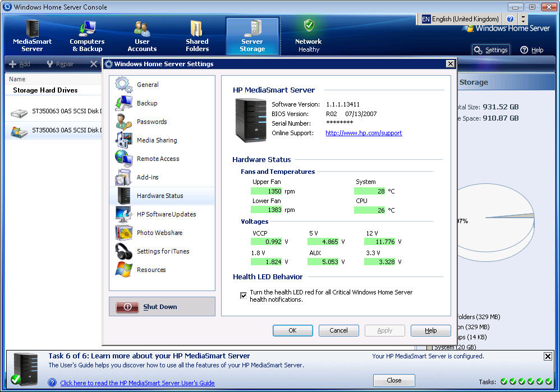
Task: Toggle health LED red notification checkbox
Action: [x=243, y=296]
